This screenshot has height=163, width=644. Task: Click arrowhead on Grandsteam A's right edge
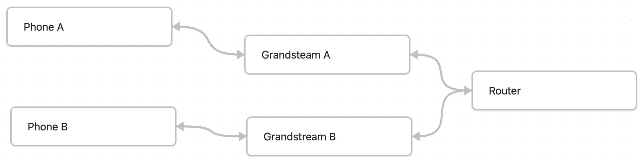[x=414, y=55]
